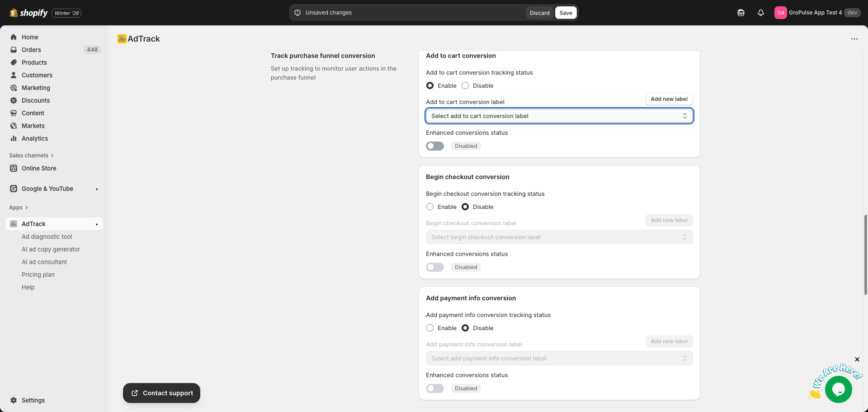Save the unsaved changes
This screenshot has width=868, height=412.
tap(566, 13)
